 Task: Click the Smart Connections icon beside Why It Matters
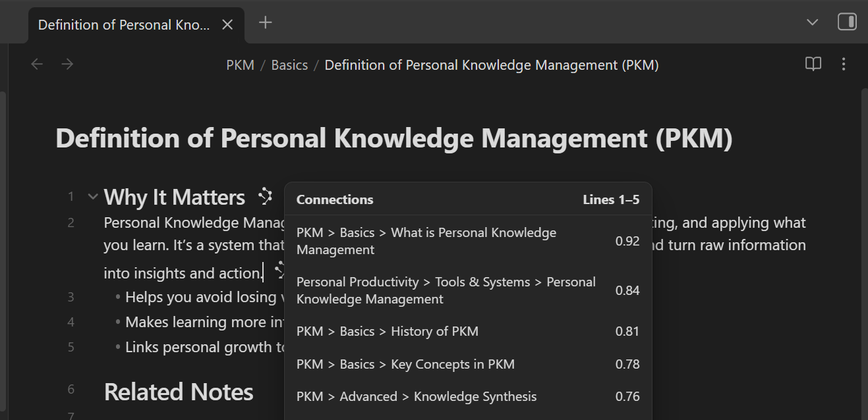coord(265,196)
